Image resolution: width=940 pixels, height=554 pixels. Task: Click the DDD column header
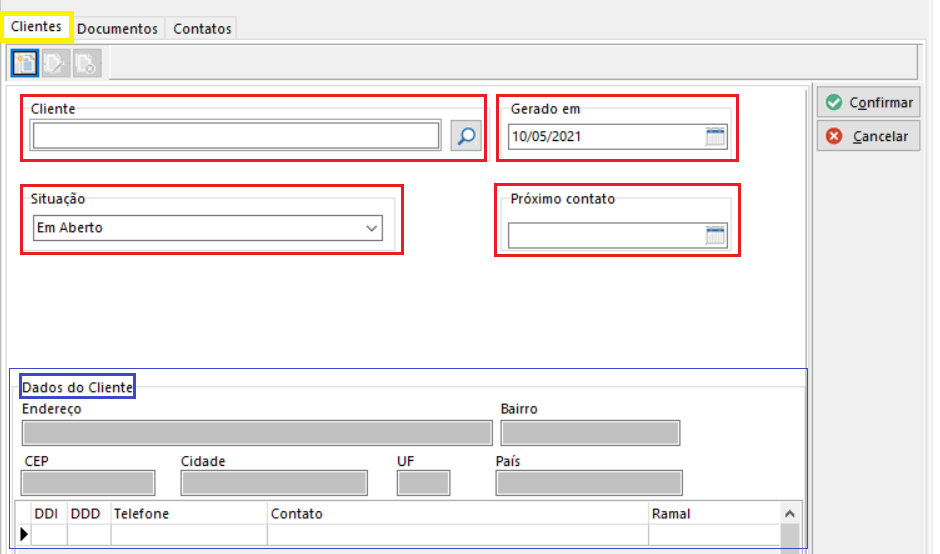(89, 514)
